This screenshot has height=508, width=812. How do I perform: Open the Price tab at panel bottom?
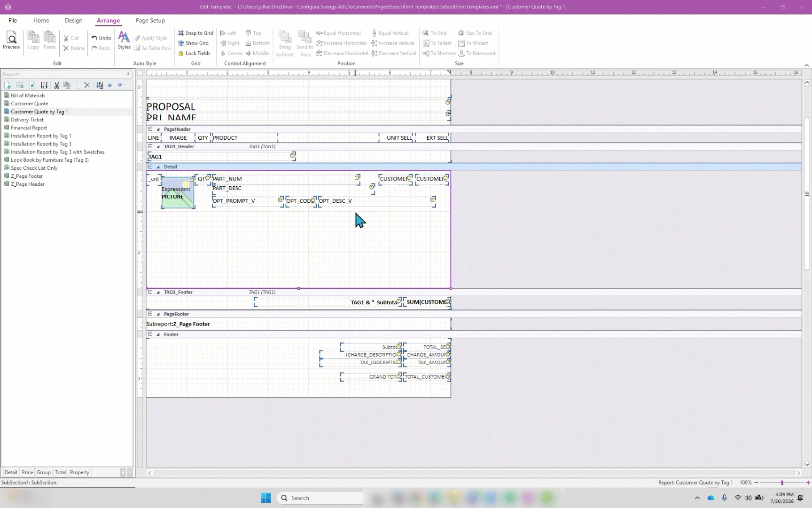27,472
